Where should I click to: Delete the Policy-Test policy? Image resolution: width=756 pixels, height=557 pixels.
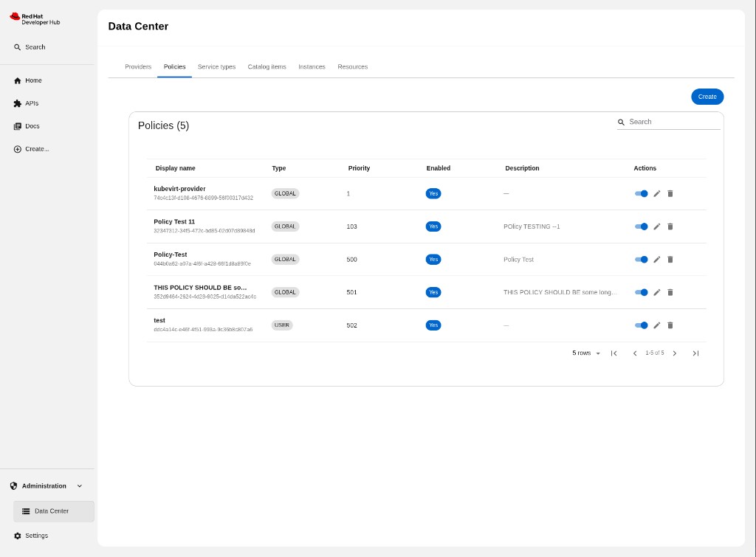pyautogui.click(x=670, y=260)
